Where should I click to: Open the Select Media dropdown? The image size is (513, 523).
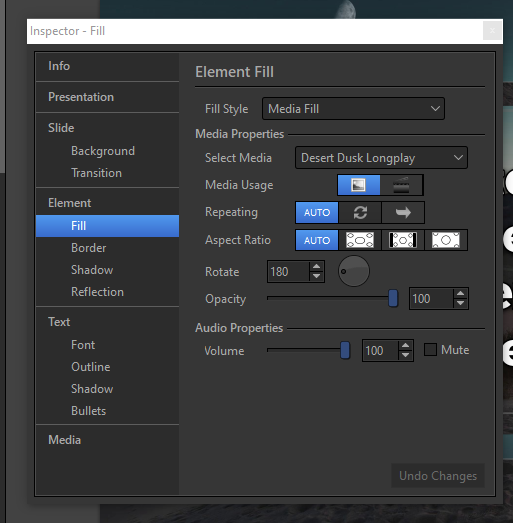pos(381,157)
